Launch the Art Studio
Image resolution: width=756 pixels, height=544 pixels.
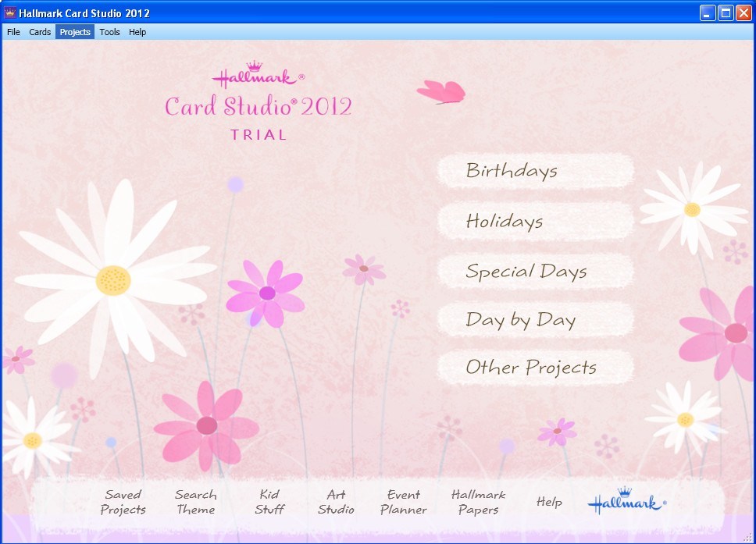point(336,502)
